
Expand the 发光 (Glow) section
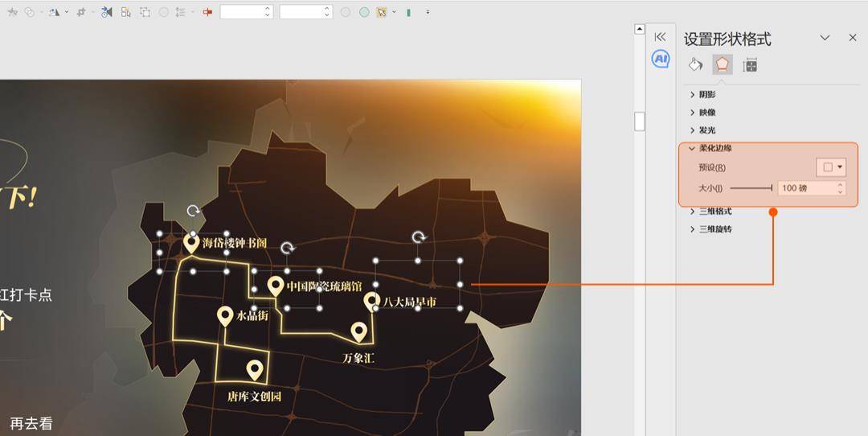(x=707, y=130)
